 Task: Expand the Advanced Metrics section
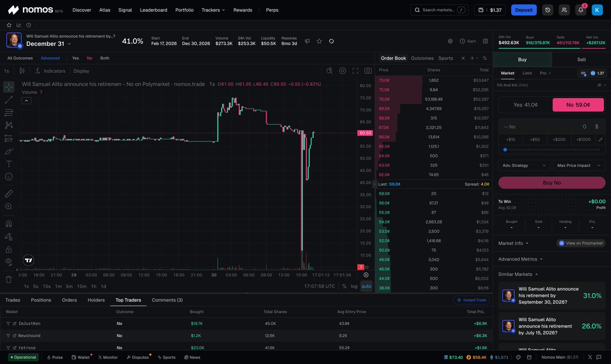(520, 259)
